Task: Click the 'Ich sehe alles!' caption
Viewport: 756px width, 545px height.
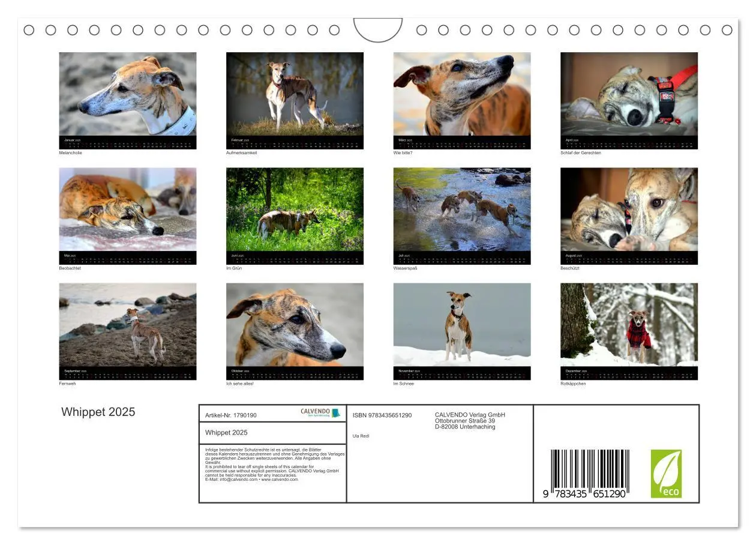Action: 240,384
